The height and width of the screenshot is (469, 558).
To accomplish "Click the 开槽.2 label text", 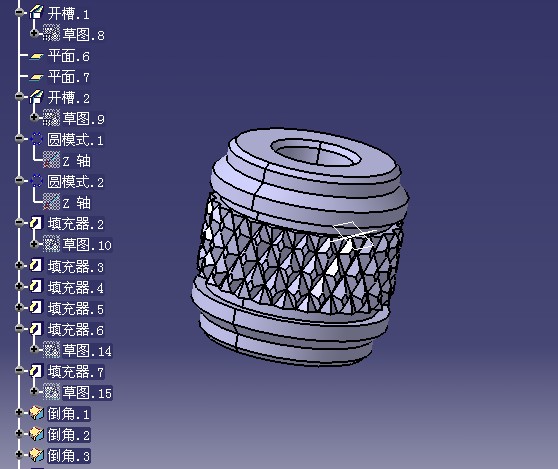I will click(69, 98).
